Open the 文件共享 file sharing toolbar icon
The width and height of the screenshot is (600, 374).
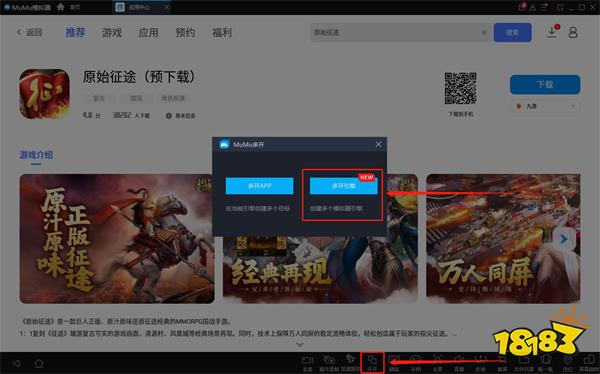524,363
